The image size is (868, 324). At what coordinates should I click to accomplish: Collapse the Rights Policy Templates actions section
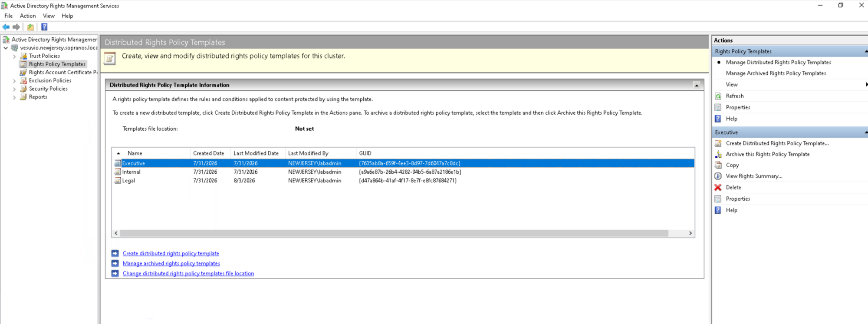tap(866, 51)
